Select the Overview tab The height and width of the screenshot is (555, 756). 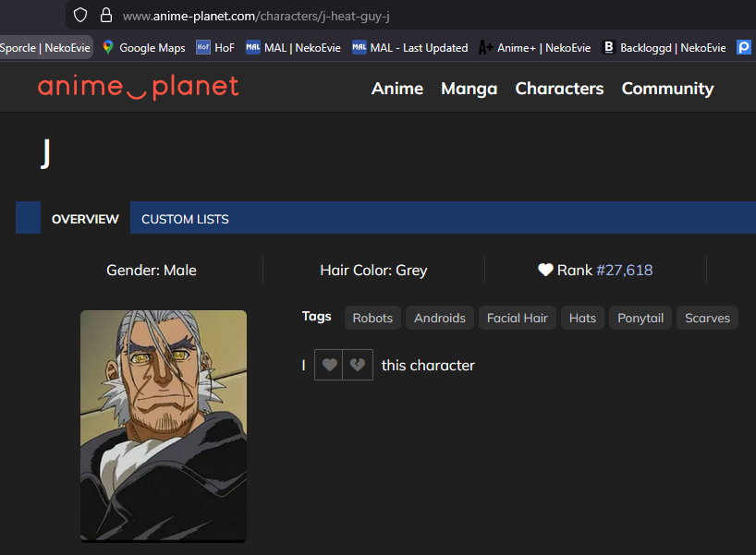(85, 219)
